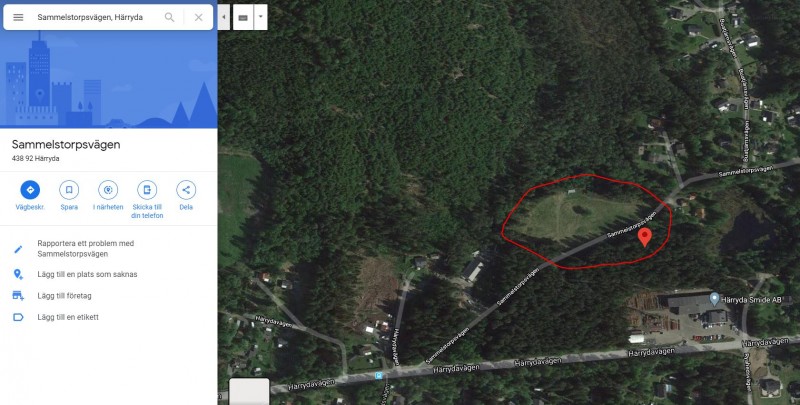This screenshot has width=800, height=405.
Task: Clear the search with the X icon
Action: click(198, 17)
